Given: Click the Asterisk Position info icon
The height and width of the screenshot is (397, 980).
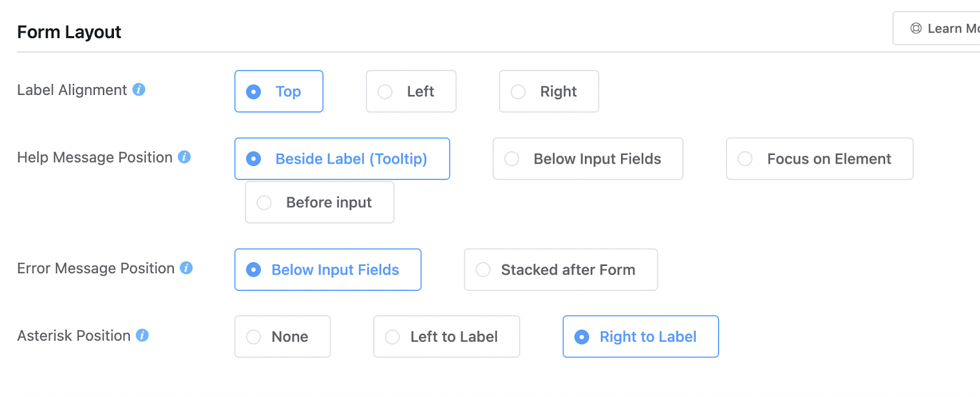Looking at the screenshot, I should click(x=142, y=335).
